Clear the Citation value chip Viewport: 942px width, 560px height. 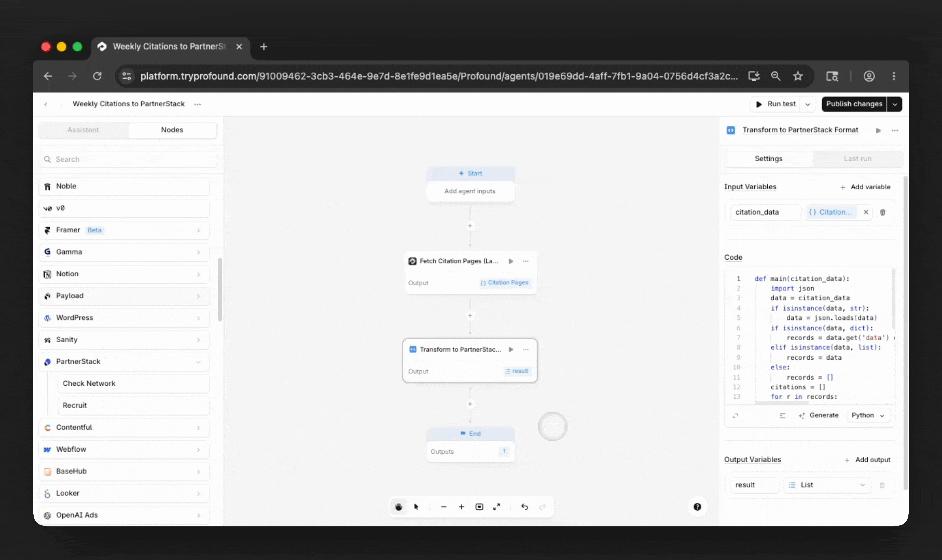coord(866,212)
